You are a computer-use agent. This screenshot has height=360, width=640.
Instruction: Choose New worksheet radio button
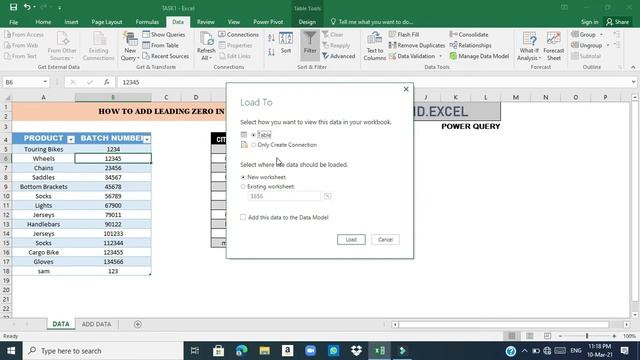coord(243,177)
